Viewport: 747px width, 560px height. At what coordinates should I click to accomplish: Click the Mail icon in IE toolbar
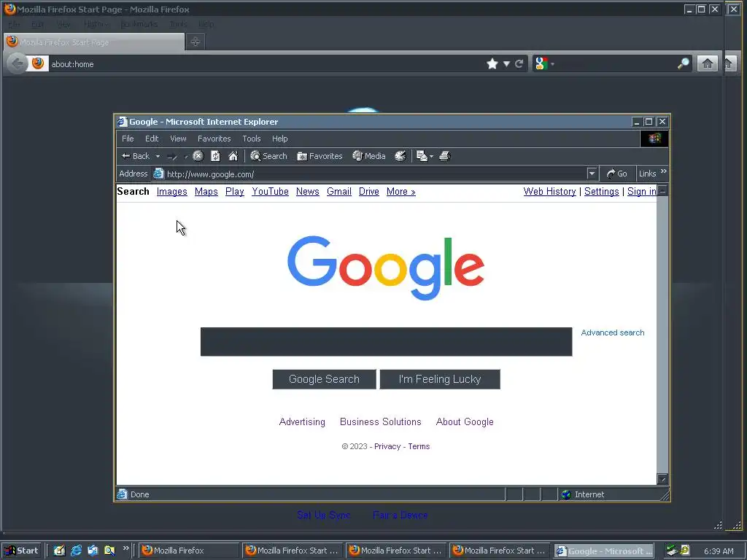coord(422,156)
